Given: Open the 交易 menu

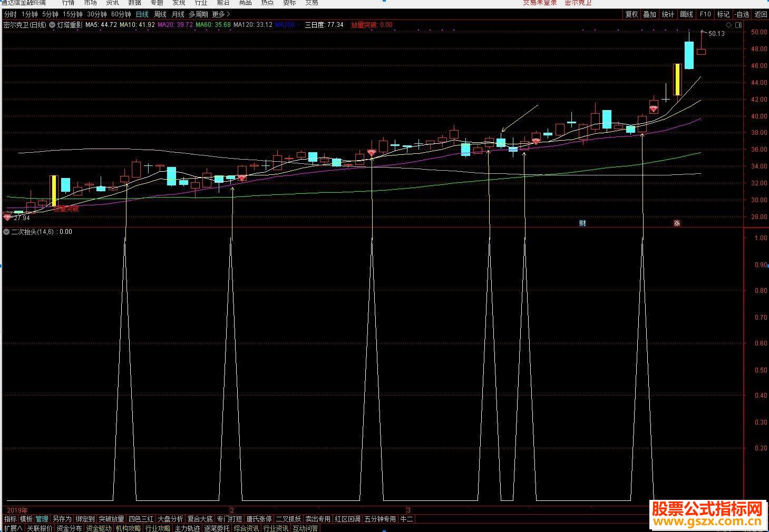Looking at the screenshot, I should click(312, 3).
